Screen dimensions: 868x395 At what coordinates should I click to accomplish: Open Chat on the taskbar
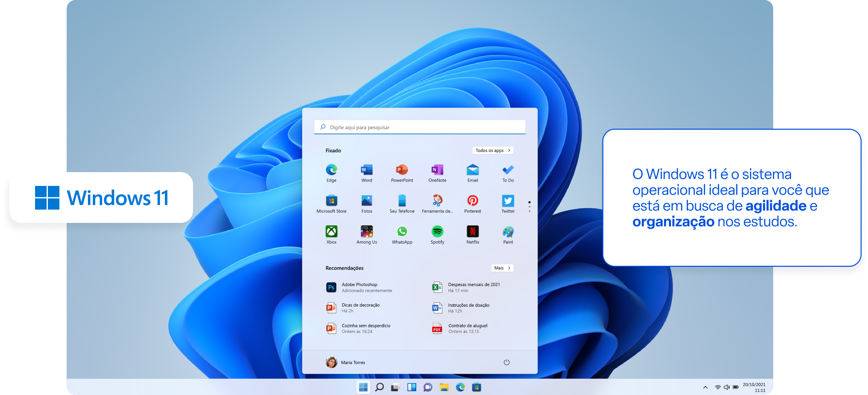(428, 387)
